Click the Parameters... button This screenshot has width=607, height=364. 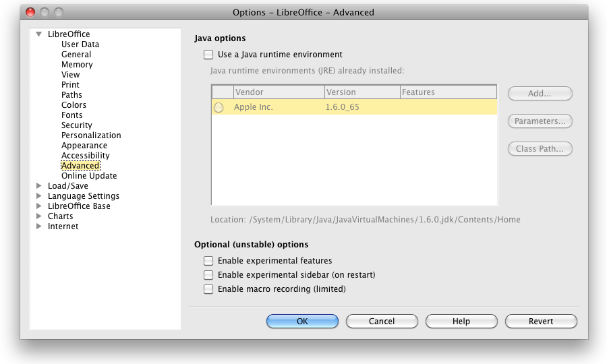coord(540,121)
